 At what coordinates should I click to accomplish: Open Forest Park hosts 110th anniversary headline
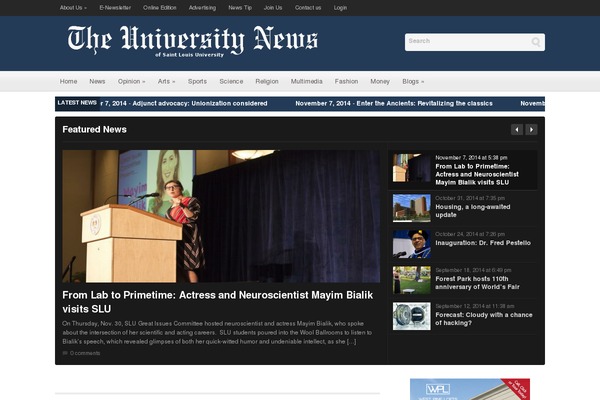pos(477,283)
